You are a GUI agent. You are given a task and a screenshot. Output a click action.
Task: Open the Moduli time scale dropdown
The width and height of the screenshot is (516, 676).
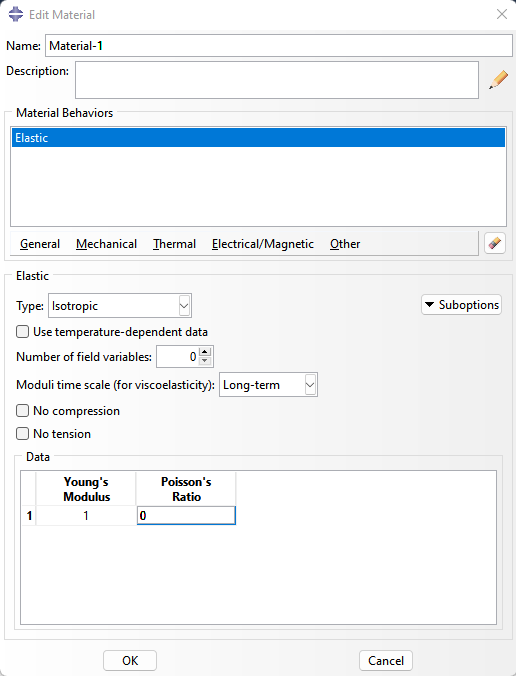pos(268,385)
